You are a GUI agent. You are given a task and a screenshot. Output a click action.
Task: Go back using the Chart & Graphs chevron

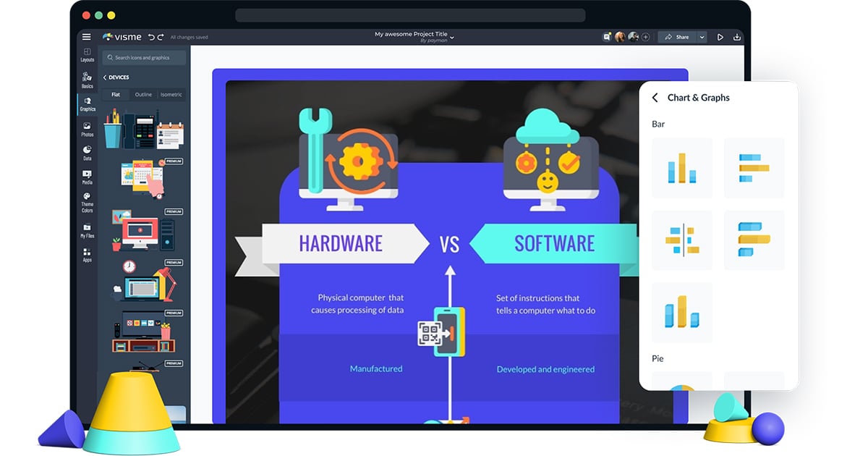click(655, 97)
